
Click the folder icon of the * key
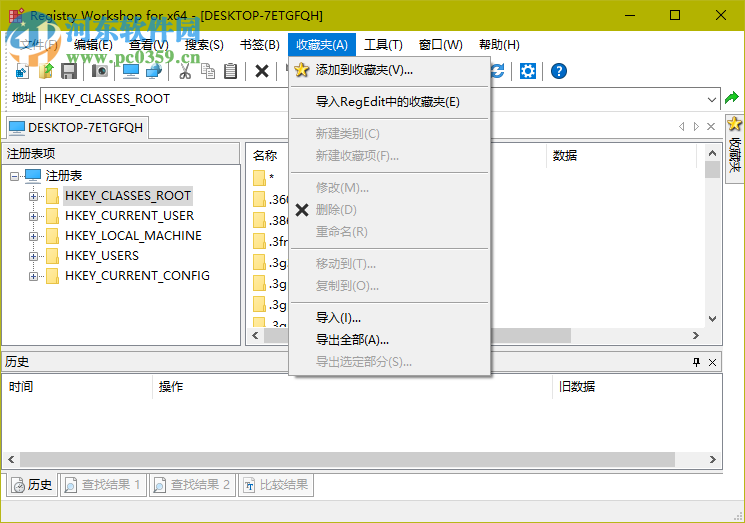click(259, 178)
